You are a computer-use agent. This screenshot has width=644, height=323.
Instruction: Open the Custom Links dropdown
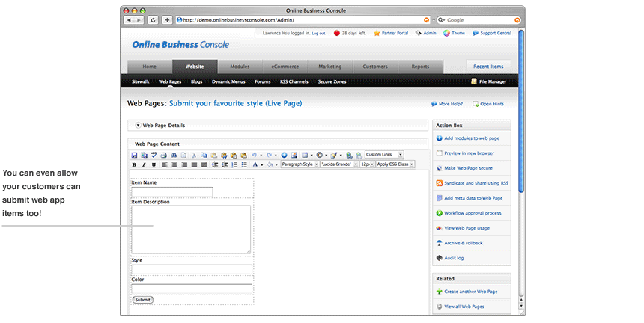click(383, 155)
